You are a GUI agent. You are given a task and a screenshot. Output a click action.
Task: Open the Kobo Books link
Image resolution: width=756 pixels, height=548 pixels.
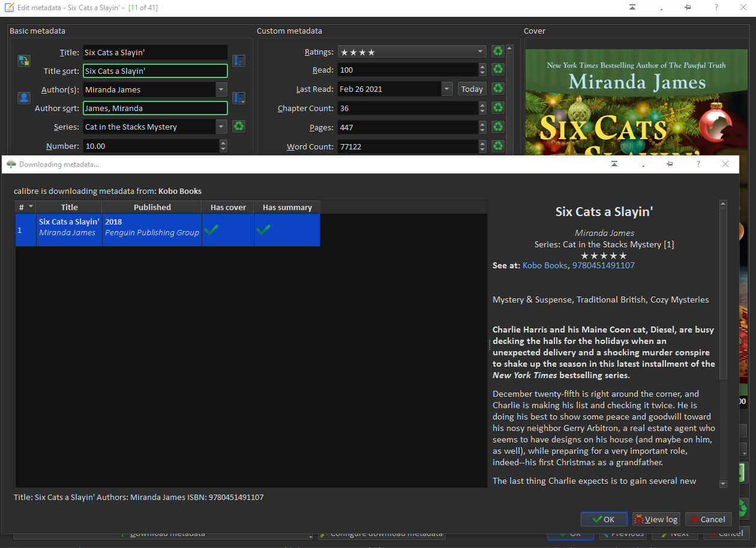[x=545, y=265]
